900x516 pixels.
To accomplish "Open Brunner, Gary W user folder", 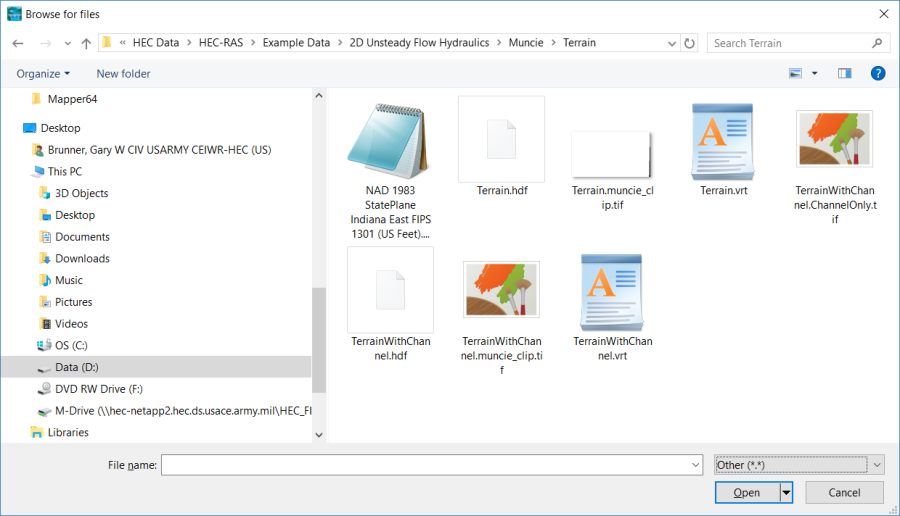I will pyautogui.click(x=159, y=150).
